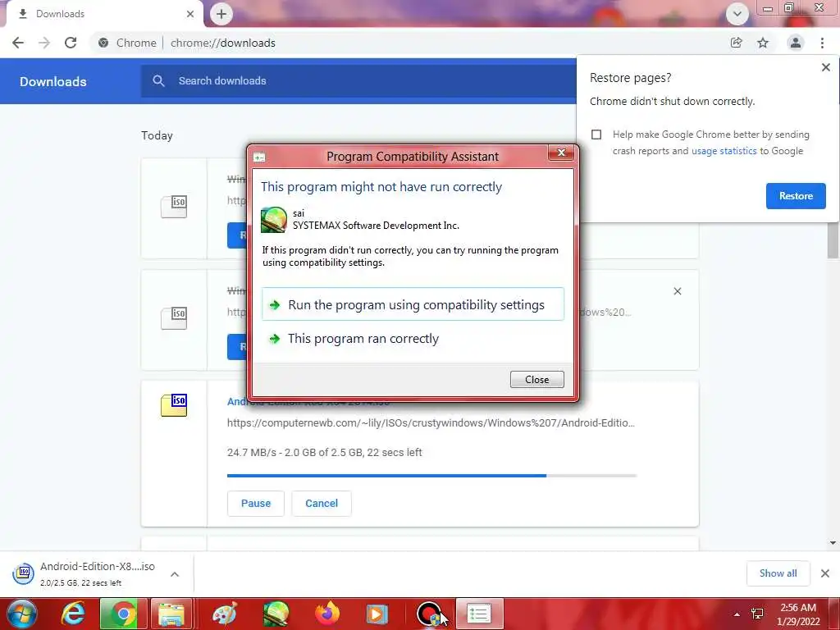The height and width of the screenshot is (630, 840).
Task: Expand the download shelf item chevron
Action: click(175, 574)
